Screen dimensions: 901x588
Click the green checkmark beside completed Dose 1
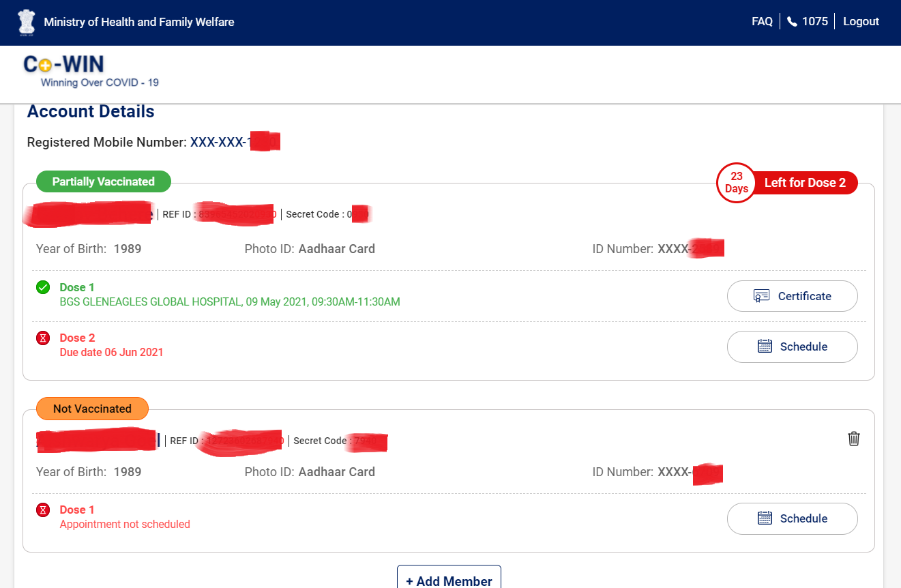(43, 287)
